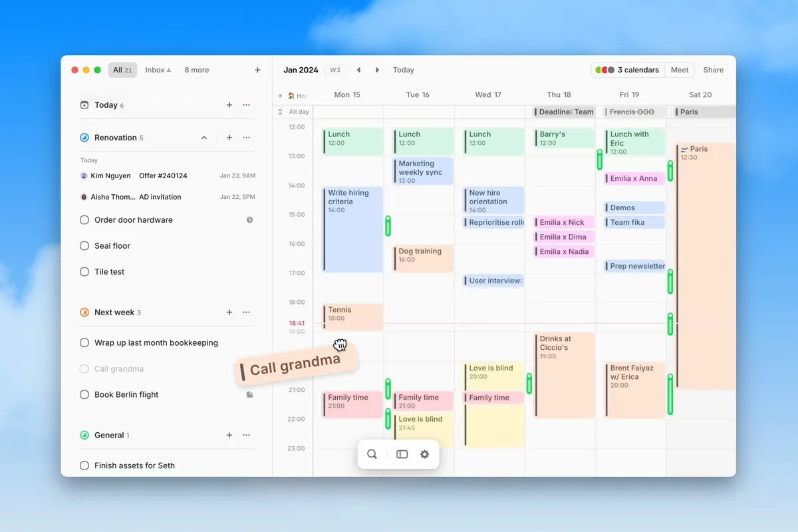This screenshot has height=532, width=798.
Task: Mark Seal floor as done
Action: (x=84, y=246)
